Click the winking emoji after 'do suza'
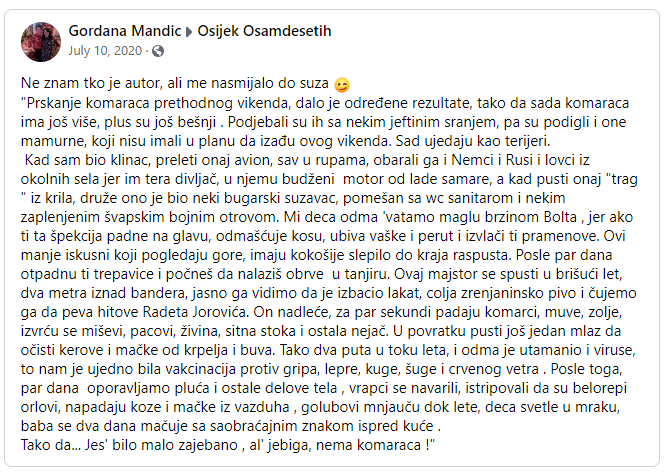Screen dimensions: 671x472 343,85
